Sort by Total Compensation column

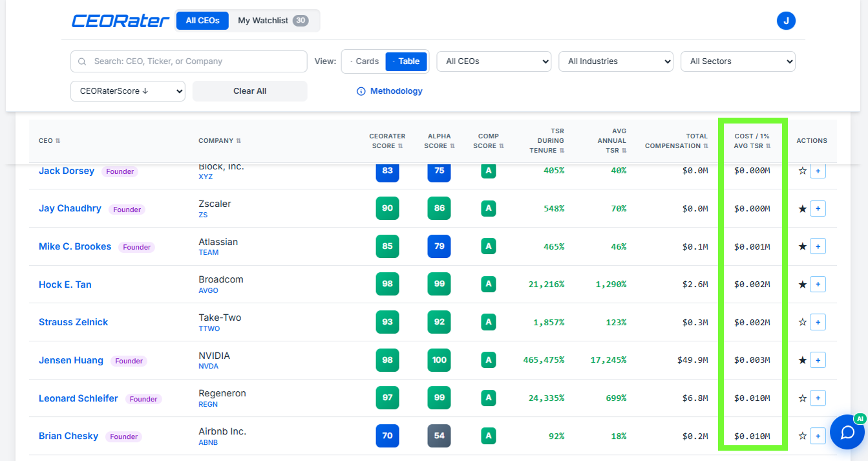click(676, 141)
